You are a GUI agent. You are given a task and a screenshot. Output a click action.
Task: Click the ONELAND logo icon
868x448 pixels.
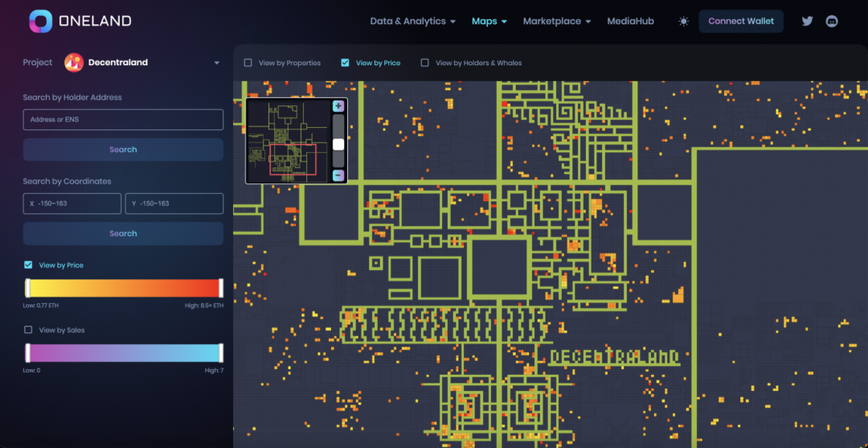pos(40,21)
